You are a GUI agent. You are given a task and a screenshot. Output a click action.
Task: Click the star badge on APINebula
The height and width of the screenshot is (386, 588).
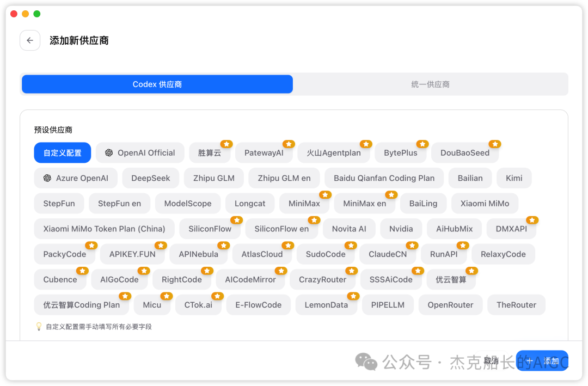tap(224, 246)
